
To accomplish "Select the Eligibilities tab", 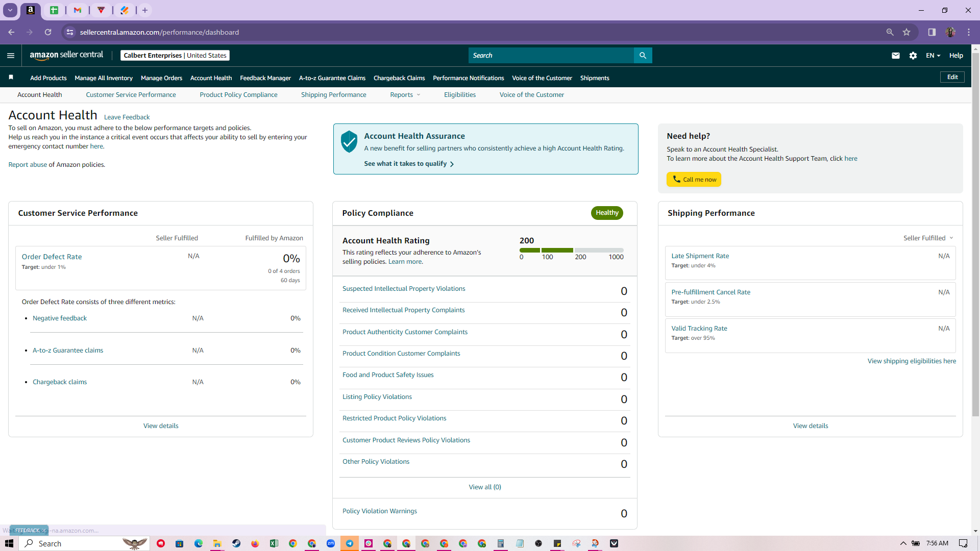I will click(460, 95).
